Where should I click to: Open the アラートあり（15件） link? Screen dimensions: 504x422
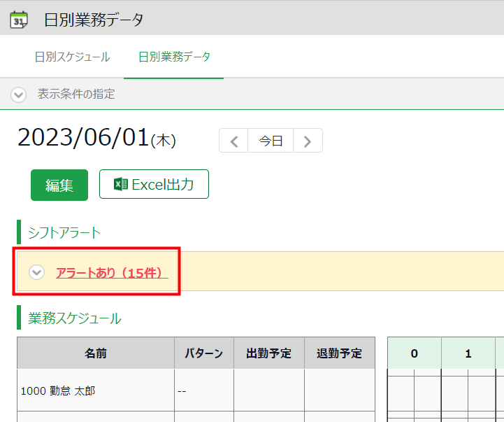tap(112, 273)
